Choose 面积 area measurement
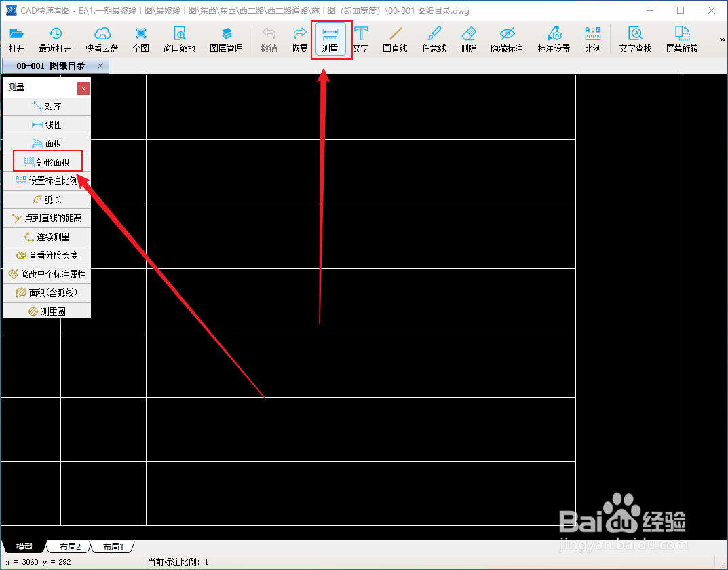The height and width of the screenshot is (570, 728). coord(47,143)
